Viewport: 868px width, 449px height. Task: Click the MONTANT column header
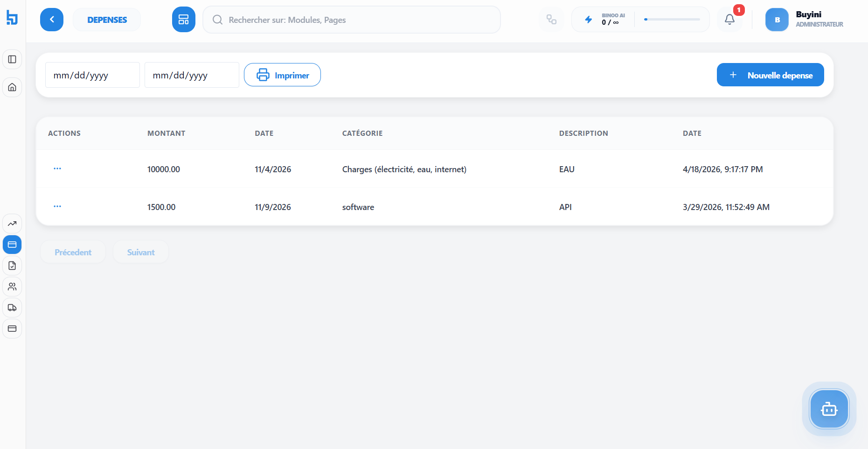[167, 133]
